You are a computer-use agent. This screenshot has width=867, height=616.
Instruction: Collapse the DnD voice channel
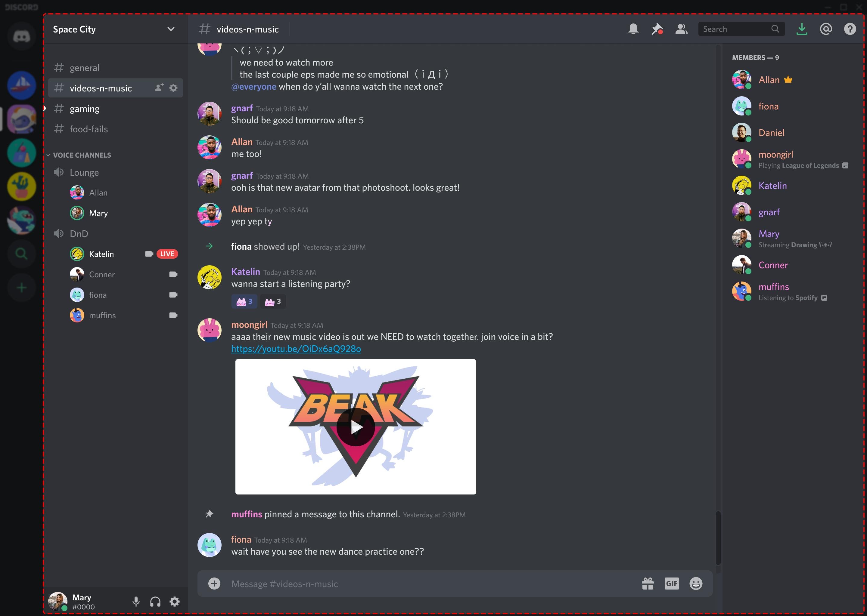79,233
